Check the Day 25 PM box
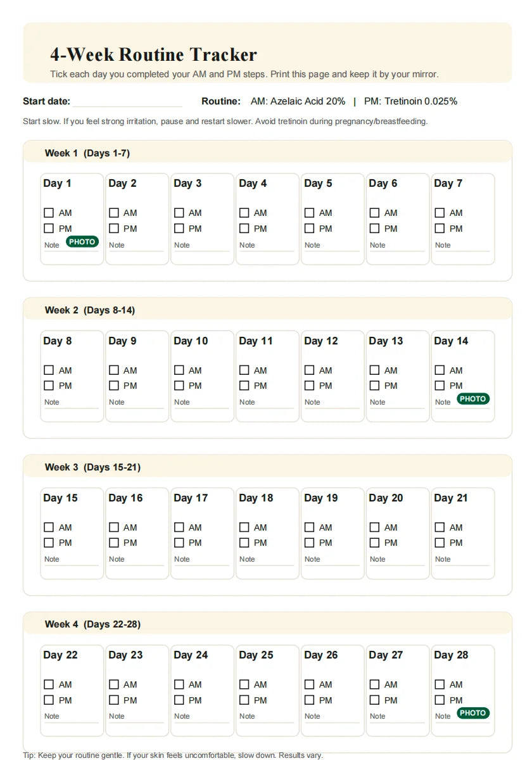 point(244,700)
